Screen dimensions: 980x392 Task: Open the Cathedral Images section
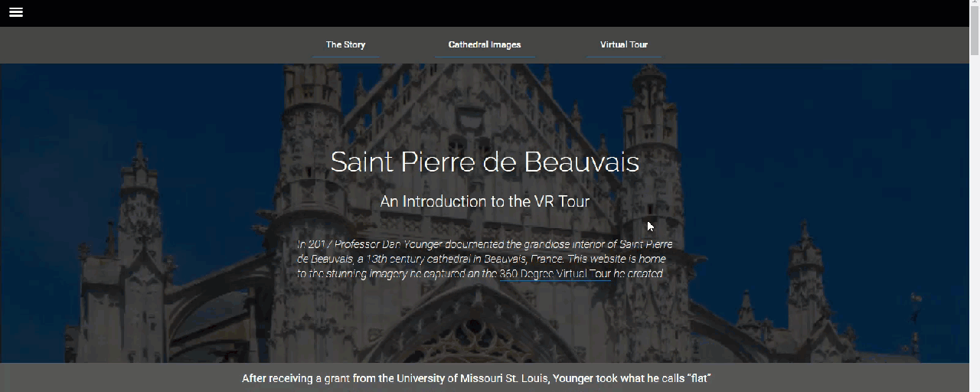coord(485,44)
